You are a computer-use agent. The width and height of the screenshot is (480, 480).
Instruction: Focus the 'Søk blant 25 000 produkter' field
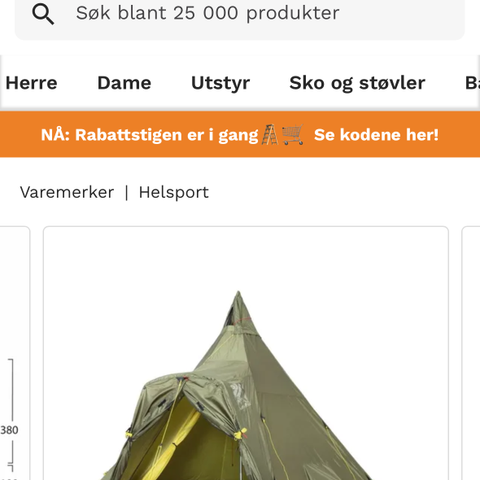(x=240, y=13)
